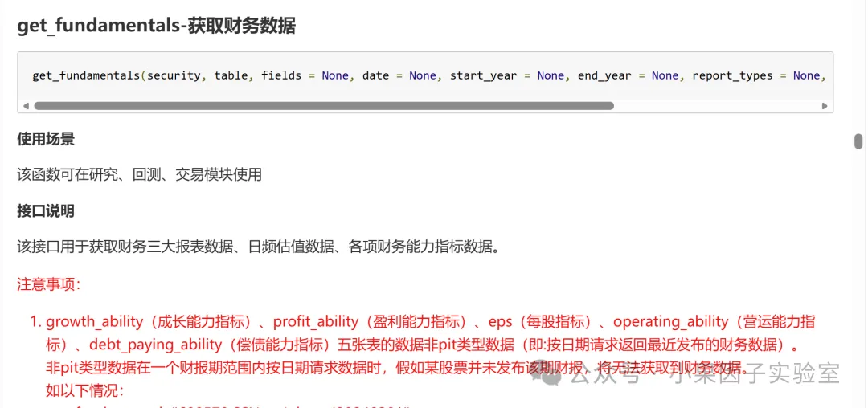Click the get_fundamentals function signature code line
Viewport: 868px width, 408px height.
tap(429, 75)
